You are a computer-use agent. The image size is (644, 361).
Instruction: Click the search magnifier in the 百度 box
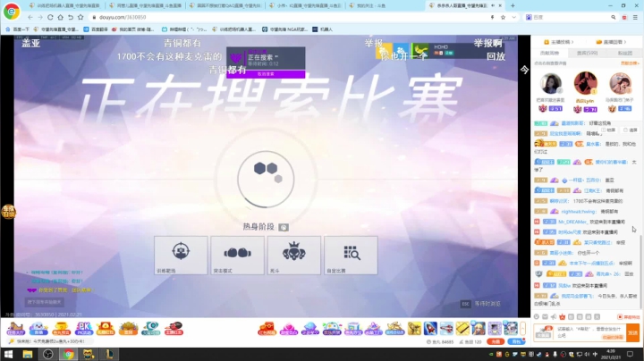614,17
